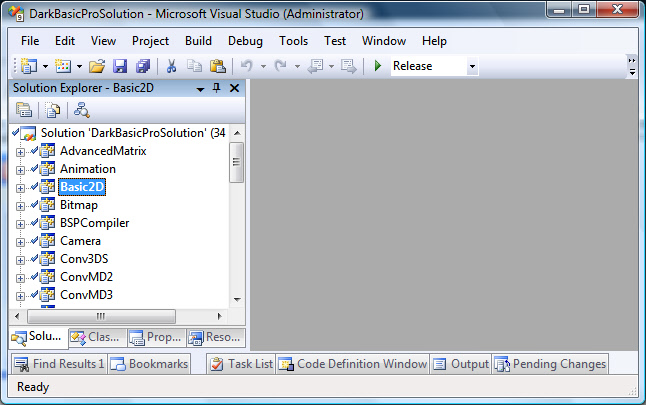This screenshot has height=405, width=646.
Task: Start debugging with the green play icon
Action: (x=378, y=66)
